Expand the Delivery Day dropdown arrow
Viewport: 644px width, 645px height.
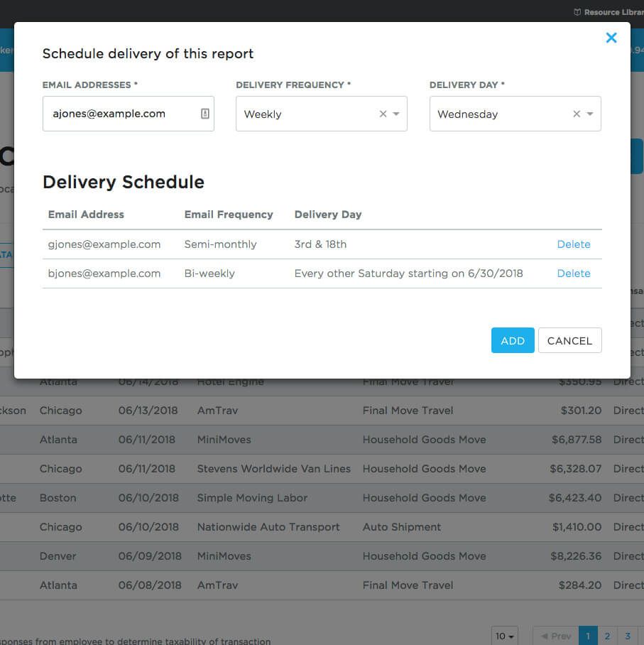(590, 114)
